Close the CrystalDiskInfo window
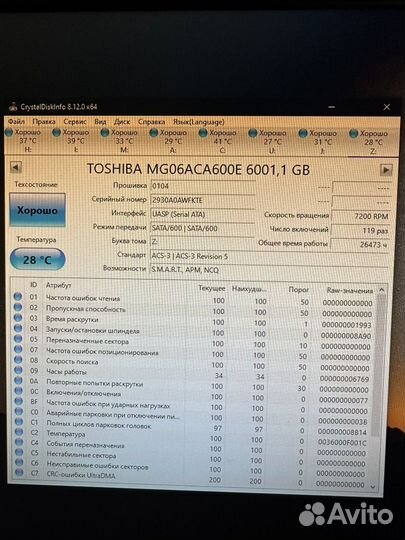 click(387, 107)
